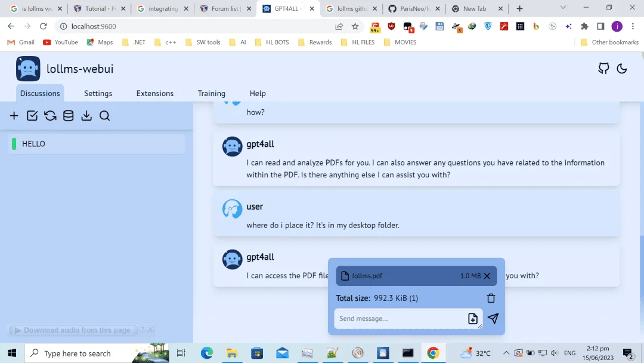Screen dimensions: 644x363
Task: Create a new discussion with plus icon
Action: pos(14,115)
